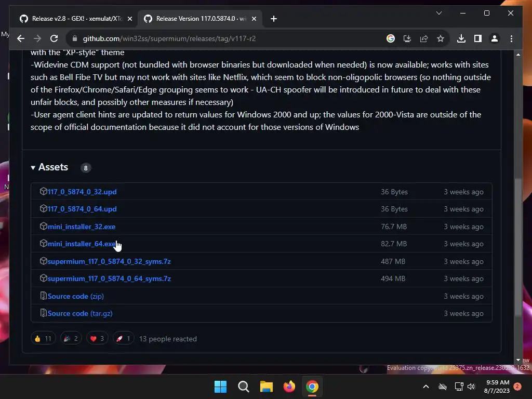Open notifications badge showing 2
The height and width of the screenshot is (399, 532).
pos(517,387)
